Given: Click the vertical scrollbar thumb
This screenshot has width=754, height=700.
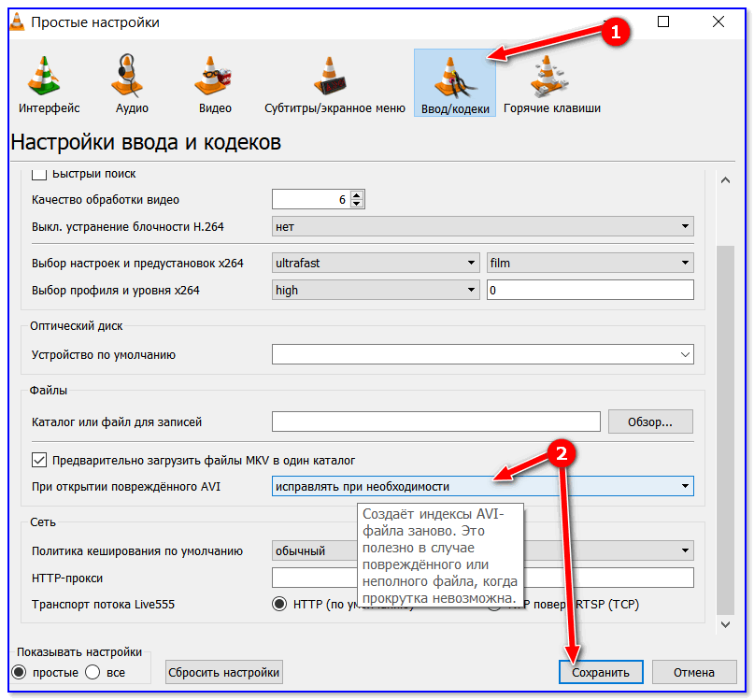Looking at the screenshot, I should click(726, 430).
